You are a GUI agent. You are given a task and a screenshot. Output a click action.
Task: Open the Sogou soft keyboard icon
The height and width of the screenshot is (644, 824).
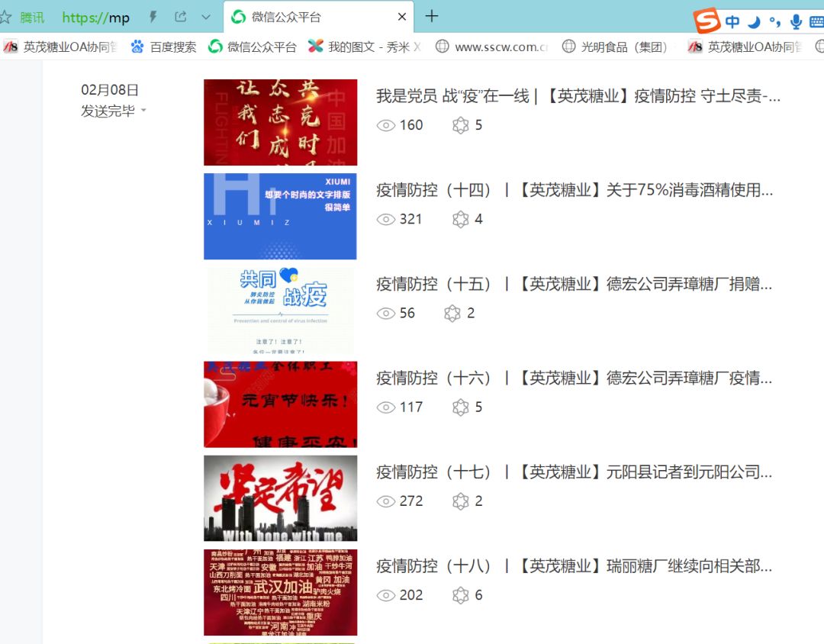(816, 21)
